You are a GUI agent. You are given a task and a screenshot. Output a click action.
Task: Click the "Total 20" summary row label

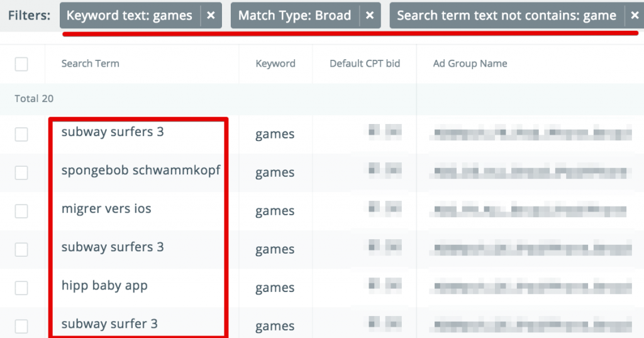tap(34, 99)
